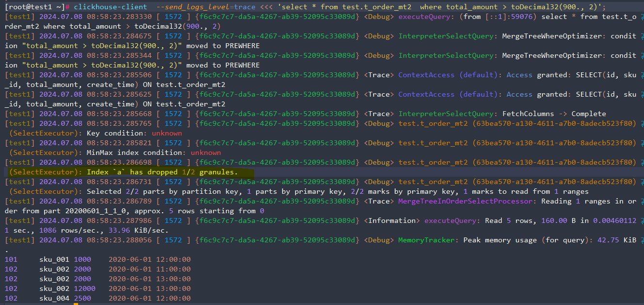Click the orange terminal cursor block
This screenshot has width=644, height=305.
(x=76, y=302)
